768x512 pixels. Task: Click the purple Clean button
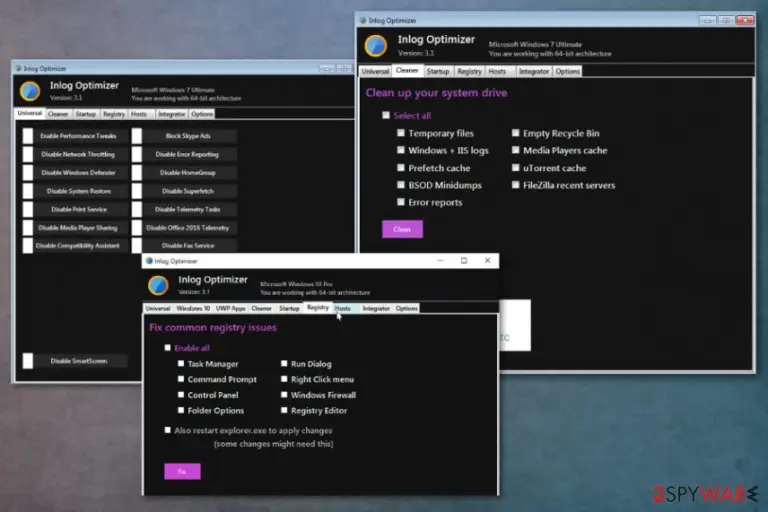[x=402, y=229]
